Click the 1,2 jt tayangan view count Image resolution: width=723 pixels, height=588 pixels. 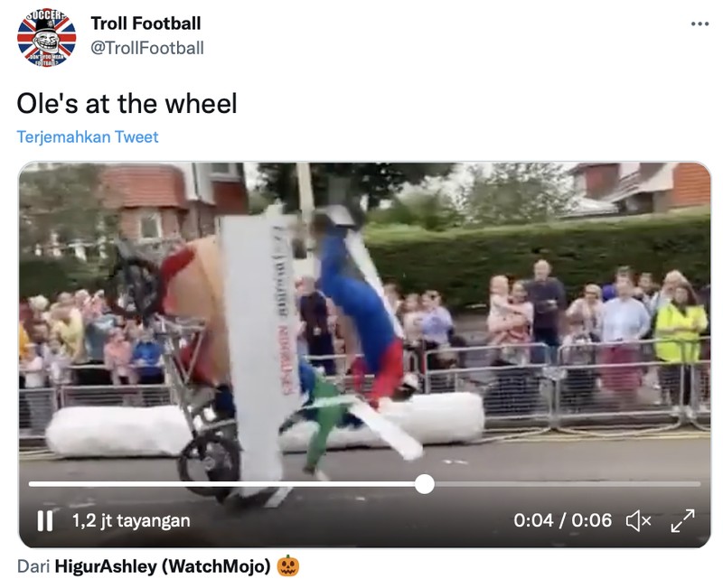(x=131, y=521)
